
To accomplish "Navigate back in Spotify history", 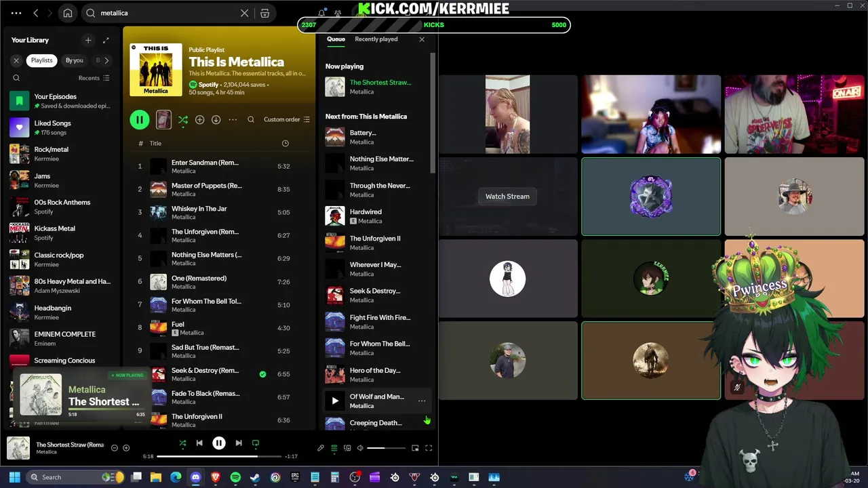I will (x=36, y=13).
